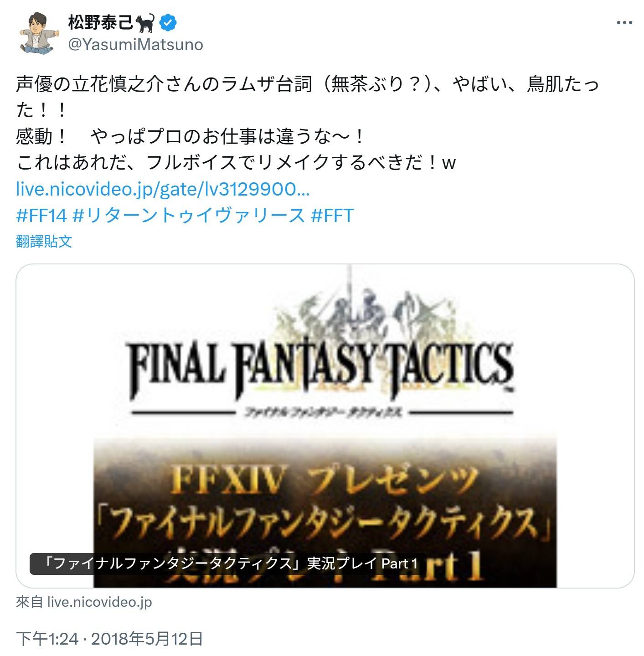Screen dimensions: 644x656
Task: Open the 松野泰己 display name
Action: (x=101, y=22)
